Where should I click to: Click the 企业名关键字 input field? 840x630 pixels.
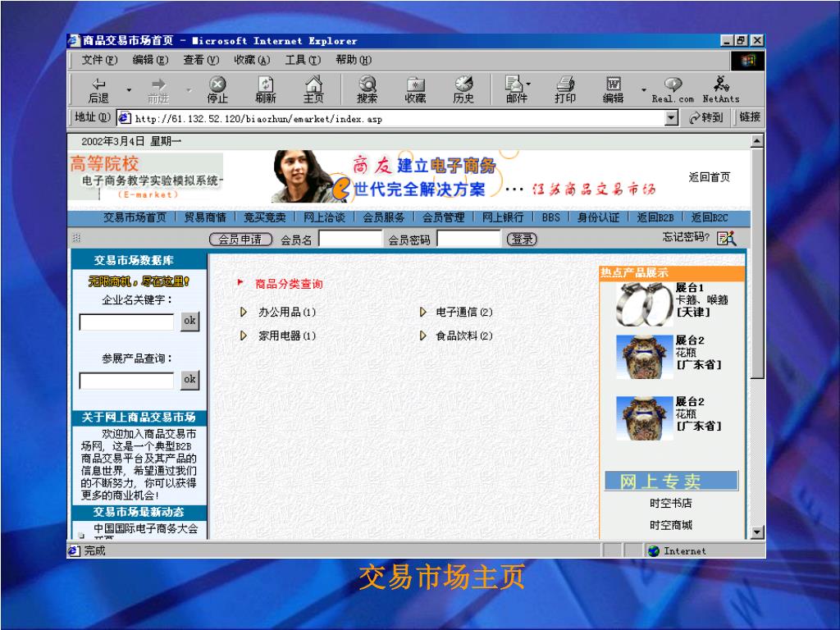127,322
